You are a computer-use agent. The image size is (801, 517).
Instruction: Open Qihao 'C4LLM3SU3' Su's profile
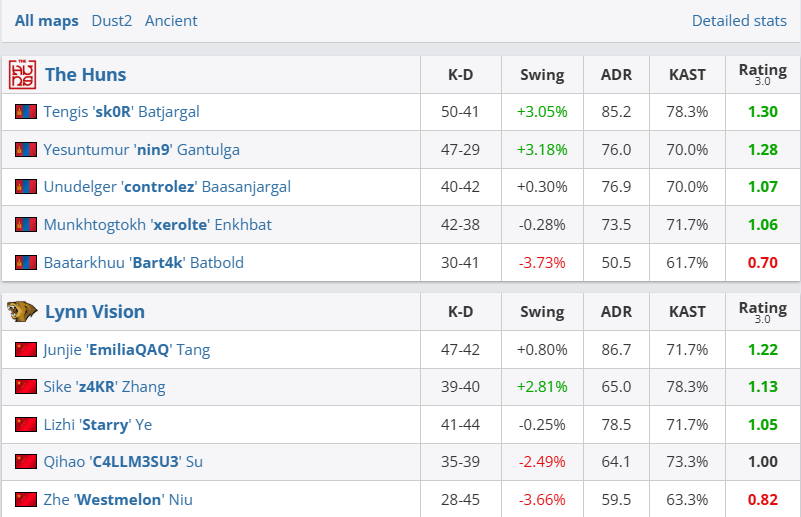(x=124, y=462)
